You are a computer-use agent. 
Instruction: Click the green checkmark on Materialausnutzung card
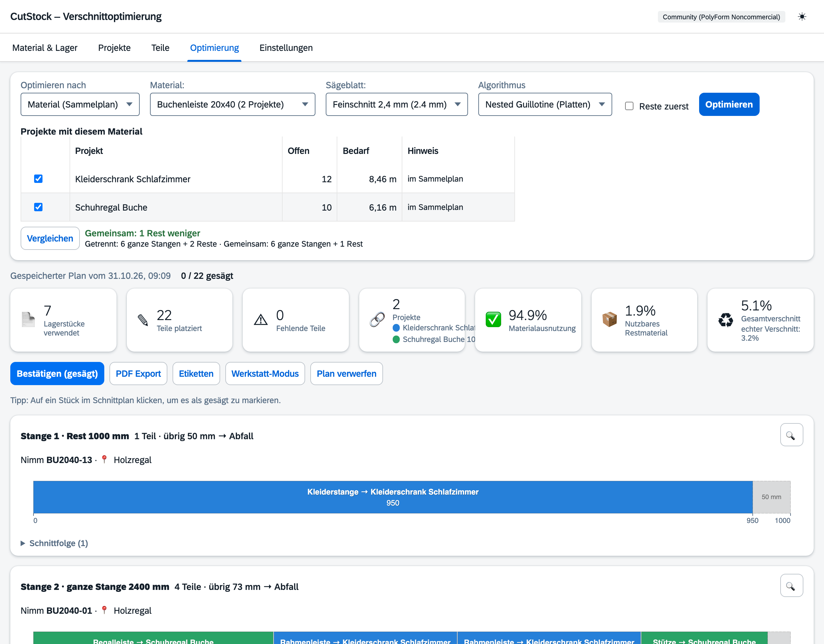pyautogui.click(x=493, y=320)
